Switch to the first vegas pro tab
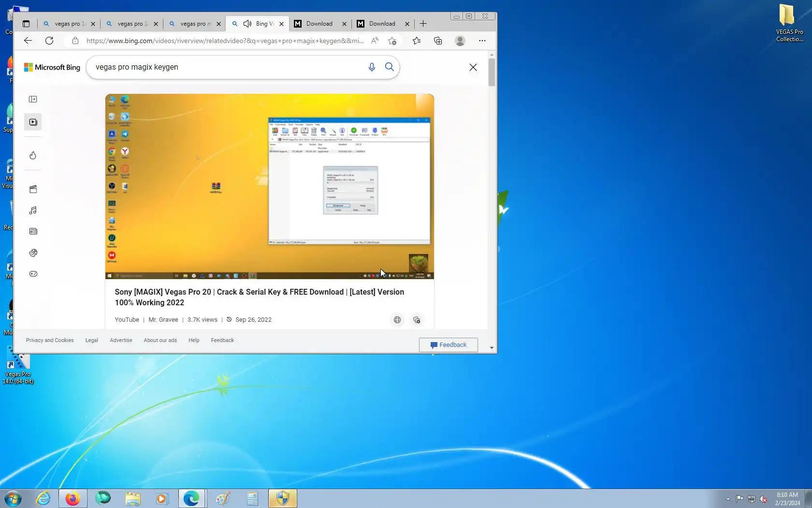This screenshot has height=508, width=812. pyautogui.click(x=69, y=24)
